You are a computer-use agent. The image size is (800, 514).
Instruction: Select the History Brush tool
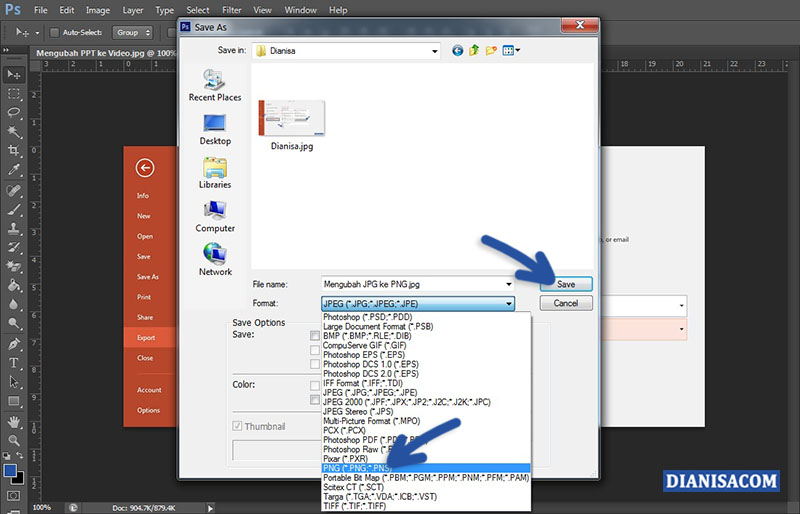click(x=14, y=248)
